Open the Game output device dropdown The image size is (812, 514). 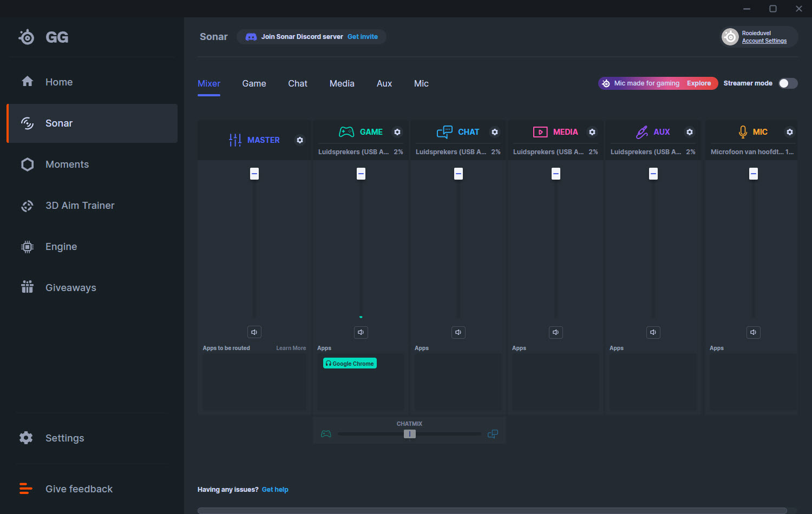(x=355, y=152)
